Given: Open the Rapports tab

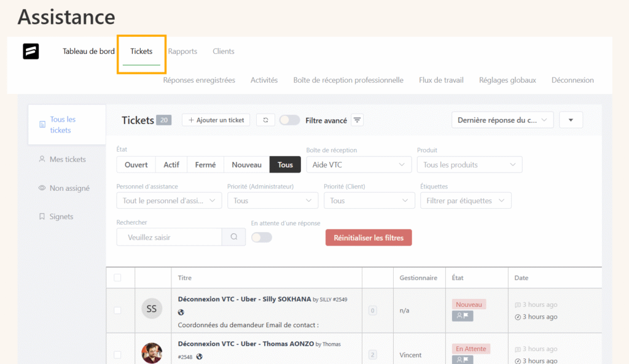Looking at the screenshot, I should [x=182, y=52].
